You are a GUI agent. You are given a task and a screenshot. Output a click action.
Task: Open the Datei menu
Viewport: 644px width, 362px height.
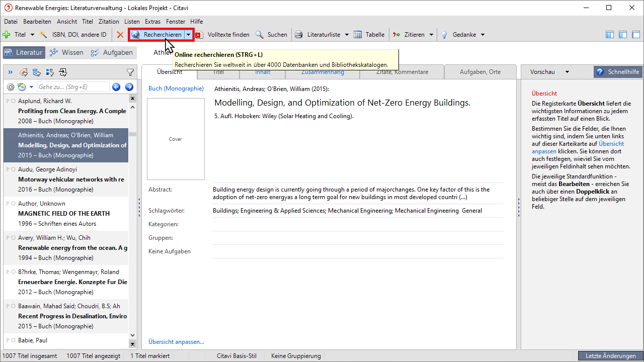[11, 22]
